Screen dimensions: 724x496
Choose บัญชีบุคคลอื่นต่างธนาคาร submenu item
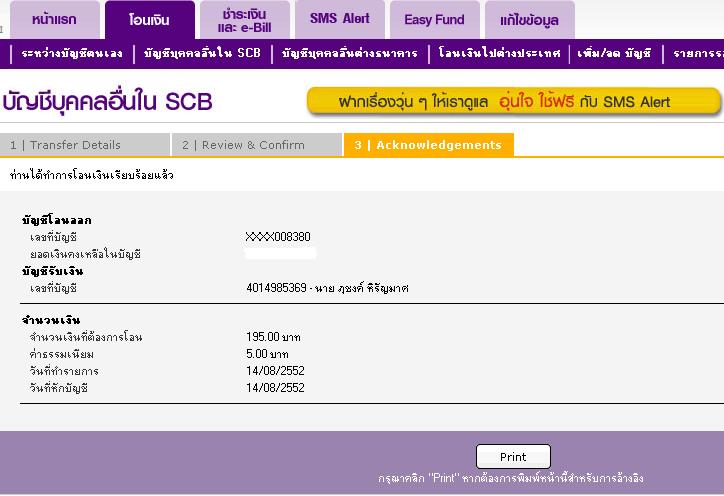[x=350, y=54]
